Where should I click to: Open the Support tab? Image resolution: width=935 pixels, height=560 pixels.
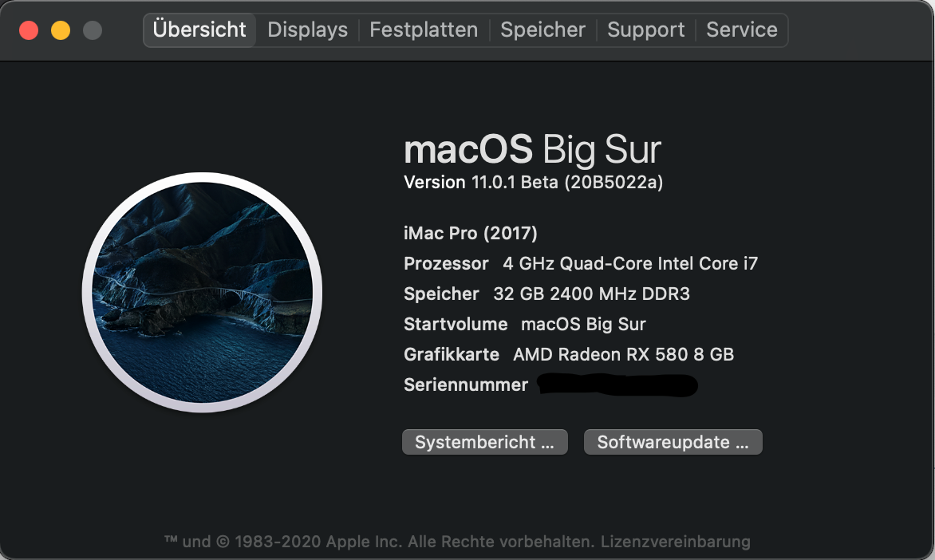pyautogui.click(x=645, y=30)
